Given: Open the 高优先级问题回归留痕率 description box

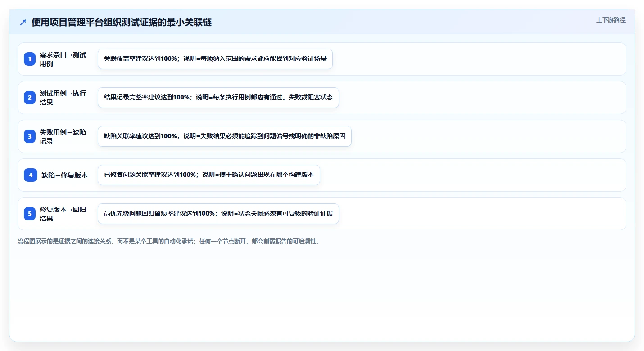Looking at the screenshot, I should [x=218, y=214].
